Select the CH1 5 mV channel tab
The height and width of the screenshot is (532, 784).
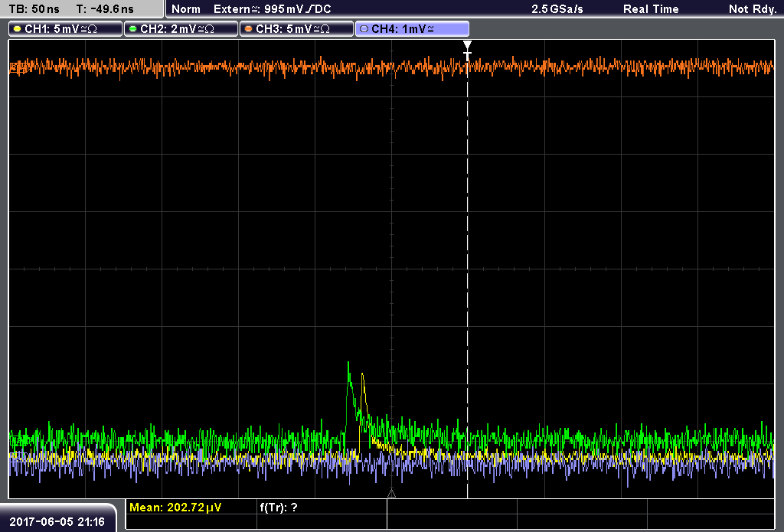click(66, 29)
